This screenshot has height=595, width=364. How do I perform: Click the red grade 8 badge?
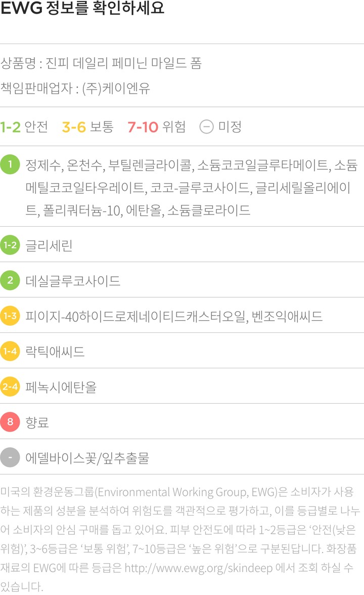click(x=10, y=422)
